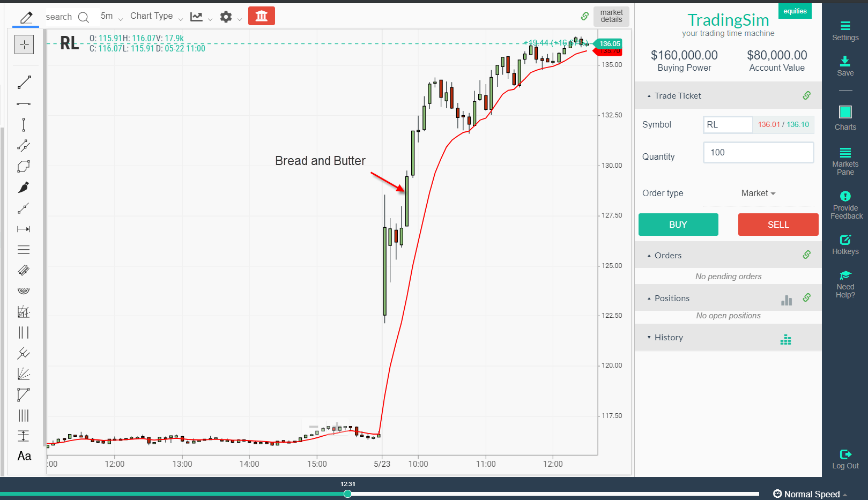Select the trend line drawing tool

click(24, 82)
